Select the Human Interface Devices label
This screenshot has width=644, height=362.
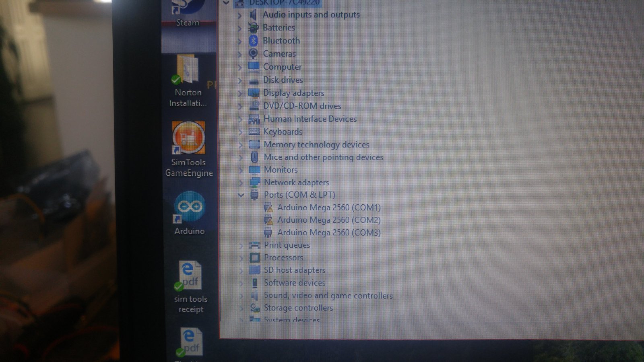click(310, 119)
